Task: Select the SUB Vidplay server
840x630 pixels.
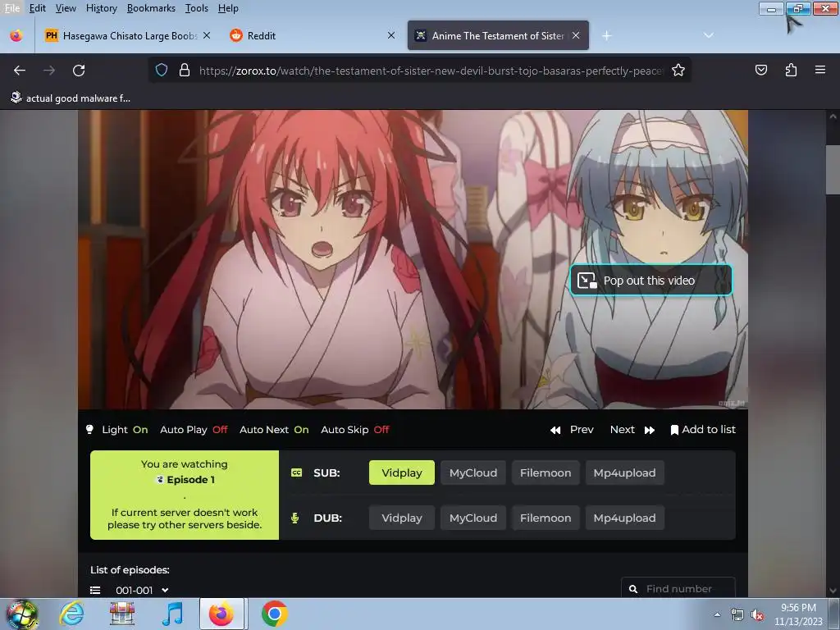Action: [x=402, y=472]
